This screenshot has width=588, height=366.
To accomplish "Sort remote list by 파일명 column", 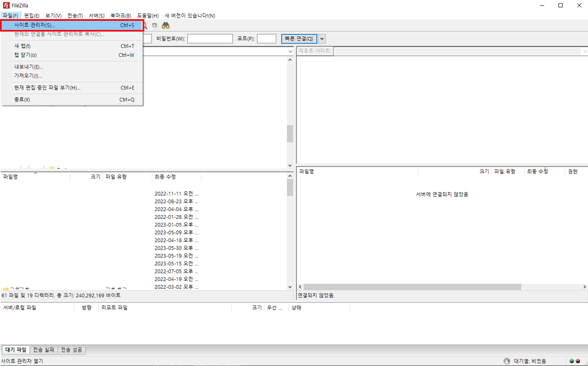I will pos(357,171).
